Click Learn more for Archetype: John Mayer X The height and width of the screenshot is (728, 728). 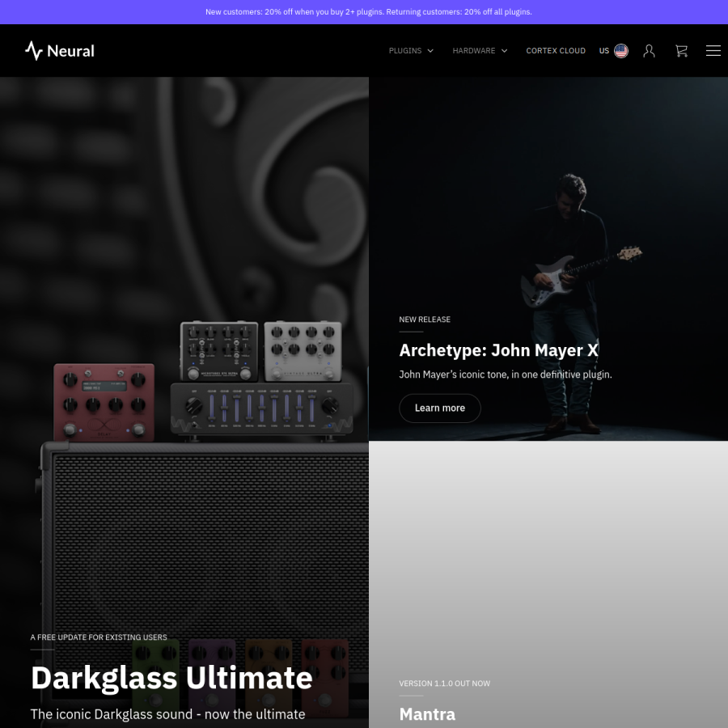440,408
